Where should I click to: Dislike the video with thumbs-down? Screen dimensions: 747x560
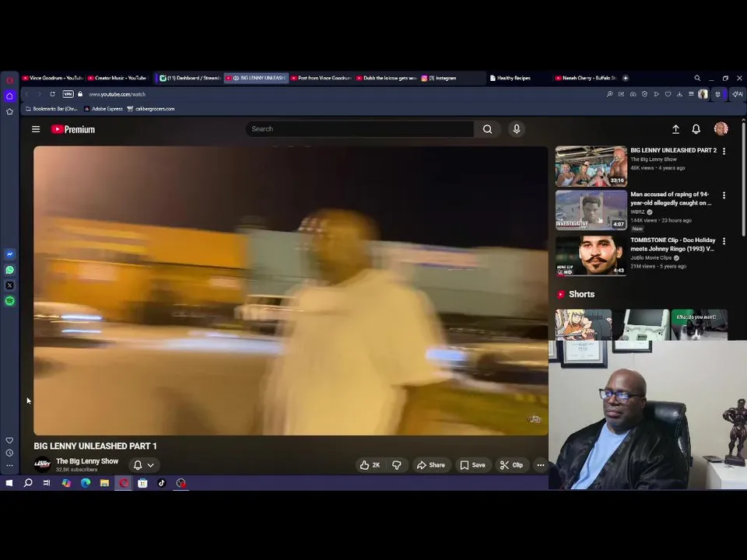(397, 465)
